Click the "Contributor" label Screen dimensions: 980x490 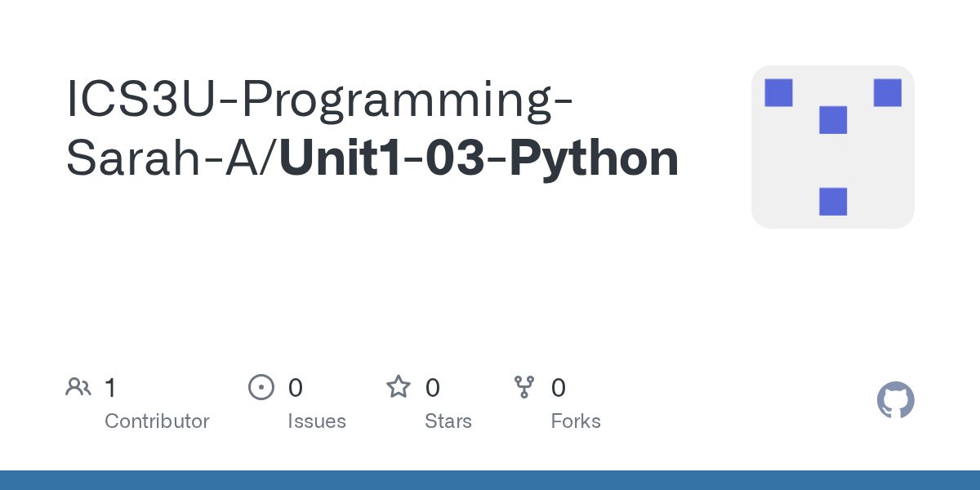[x=157, y=421]
